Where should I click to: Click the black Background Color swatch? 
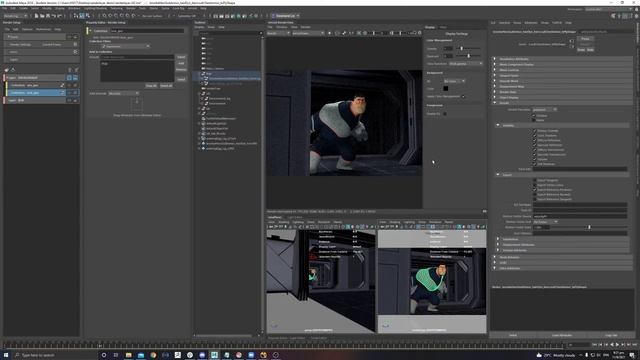pos(446,89)
